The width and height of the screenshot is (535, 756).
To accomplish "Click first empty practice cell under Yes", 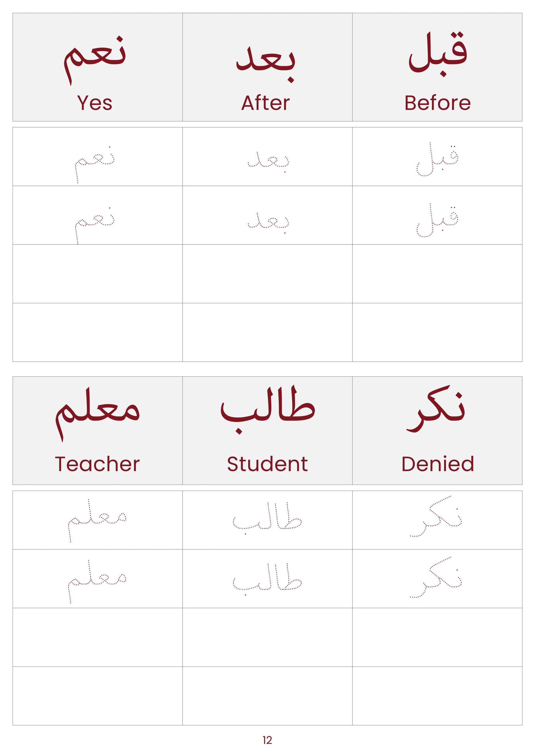I will point(98,274).
